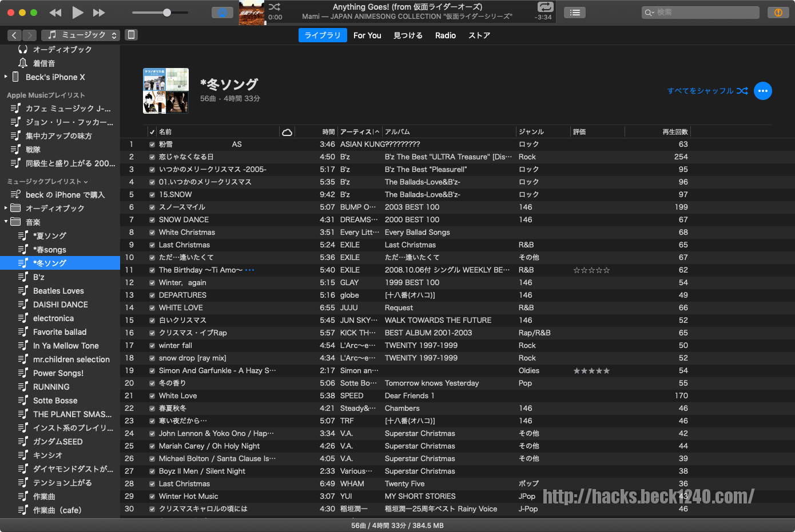Toggle shuffle icon in now playing display
Viewport: 795px width, 532px height.
pyautogui.click(x=275, y=7)
